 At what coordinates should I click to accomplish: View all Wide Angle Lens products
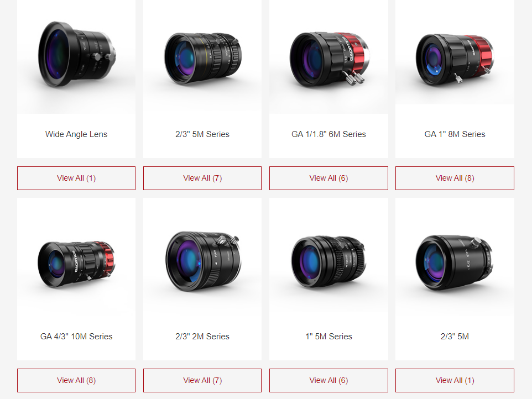76,178
